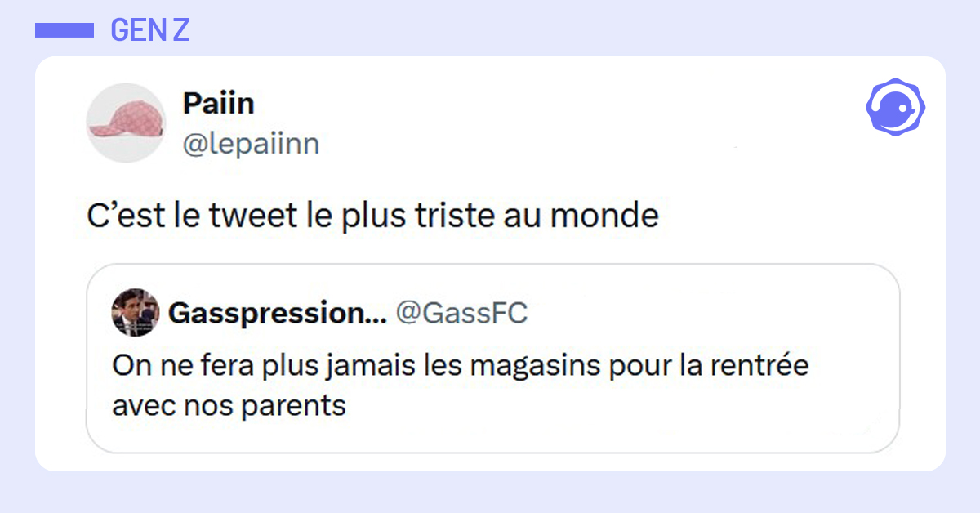Screen dimensions: 980x513
Task: Click the @GassFC handle
Action: 461,312
